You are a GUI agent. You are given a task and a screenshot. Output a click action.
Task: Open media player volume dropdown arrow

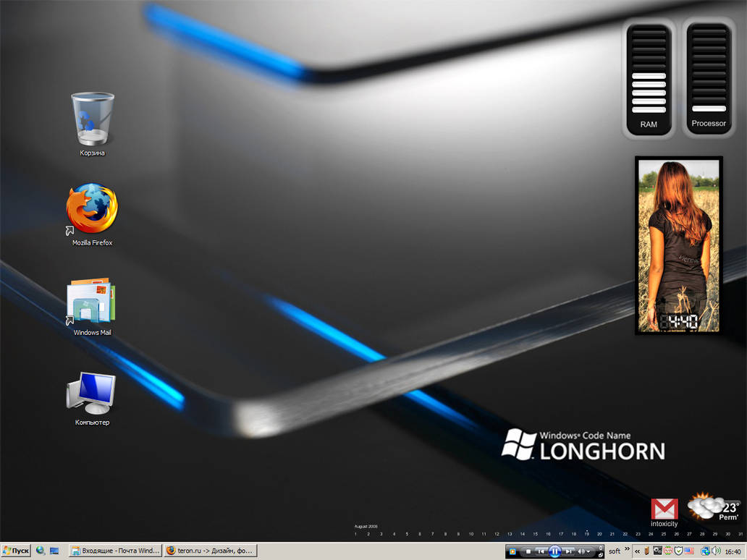(x=588, y=551)
